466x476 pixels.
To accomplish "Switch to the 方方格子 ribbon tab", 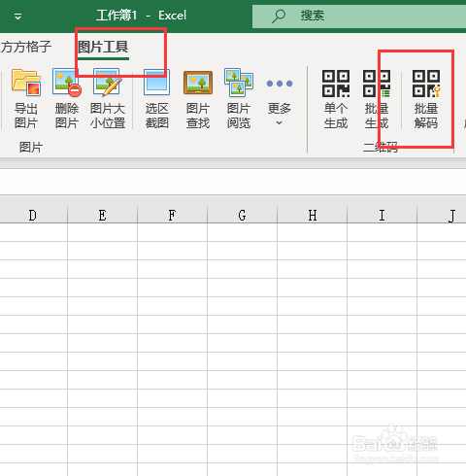I will 26,47.
